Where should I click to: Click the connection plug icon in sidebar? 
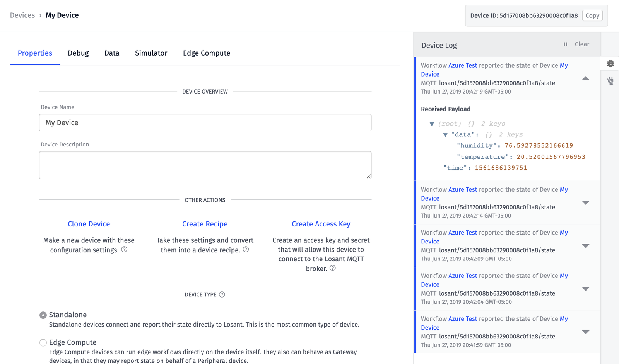610,81
